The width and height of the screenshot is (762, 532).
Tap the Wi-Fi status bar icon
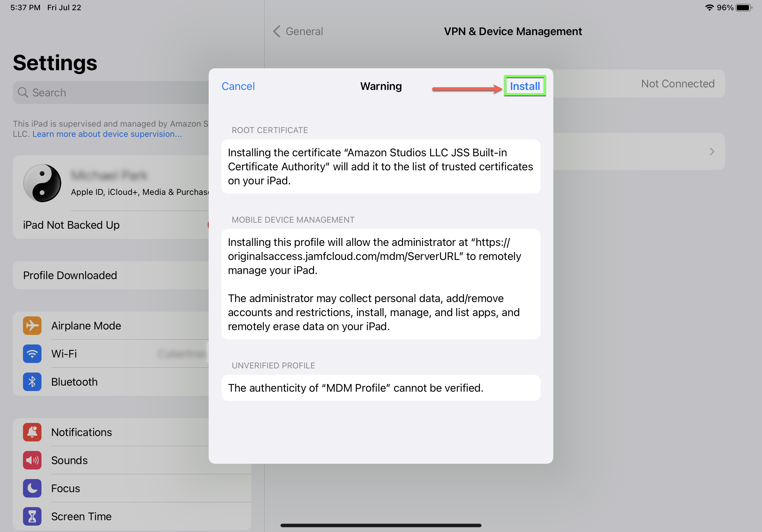[x=709, y=8]
